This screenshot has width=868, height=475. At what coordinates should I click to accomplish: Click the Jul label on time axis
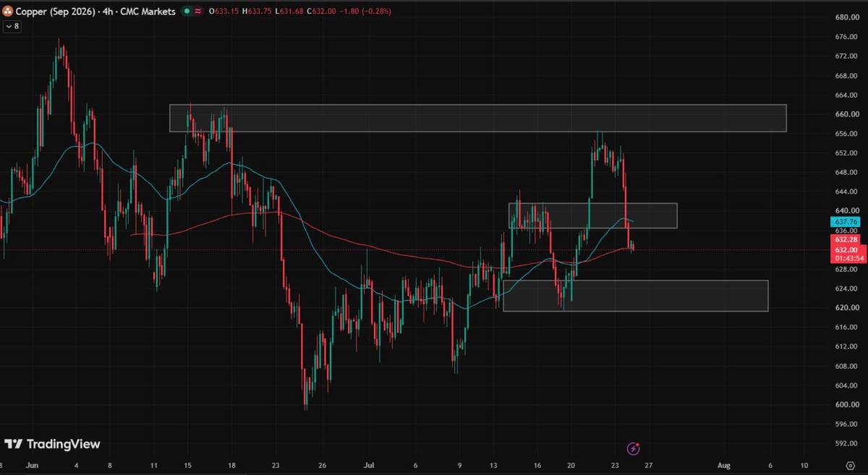pyautogui.click(x=369, y=465)
